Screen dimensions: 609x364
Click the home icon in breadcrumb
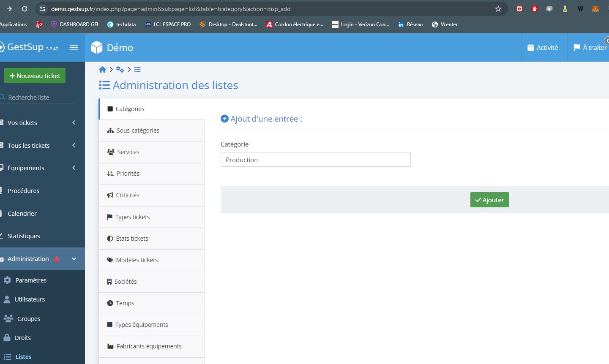[x=102, y=70]
